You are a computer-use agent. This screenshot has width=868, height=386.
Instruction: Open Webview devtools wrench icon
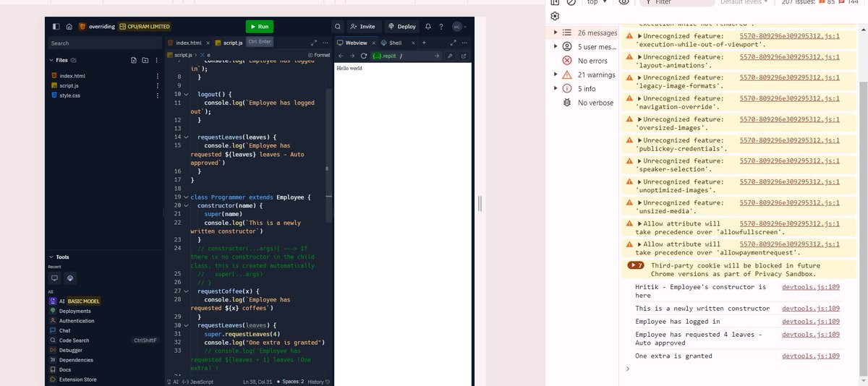pos(450,56)
